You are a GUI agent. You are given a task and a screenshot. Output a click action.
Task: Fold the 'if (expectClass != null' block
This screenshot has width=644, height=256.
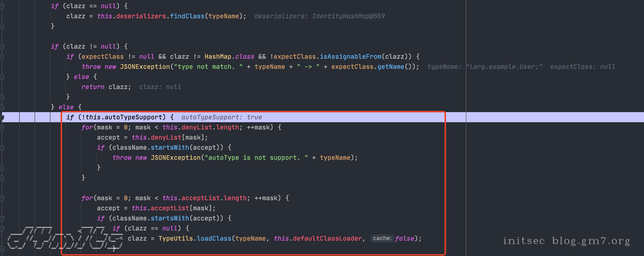(x=2, y=57)
